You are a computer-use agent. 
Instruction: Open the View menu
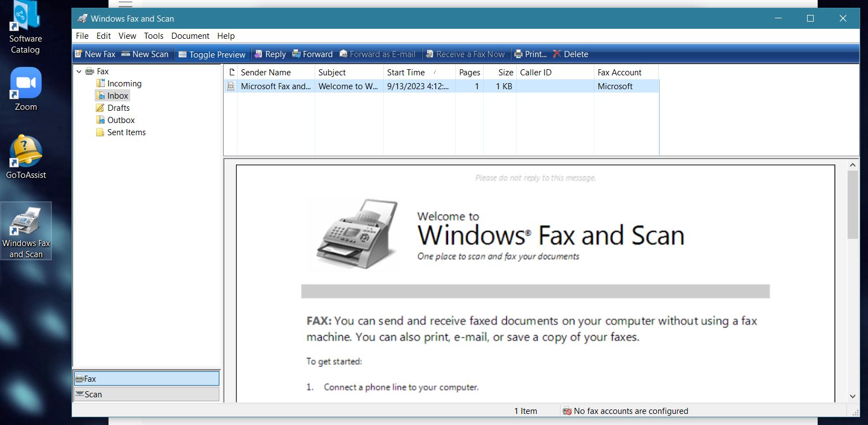127,36
